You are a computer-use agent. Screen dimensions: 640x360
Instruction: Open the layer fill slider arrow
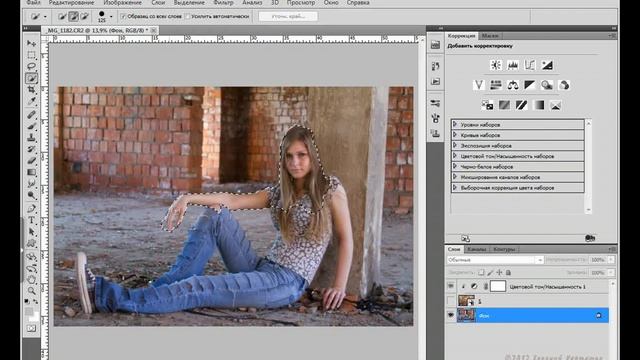[611, 272]
